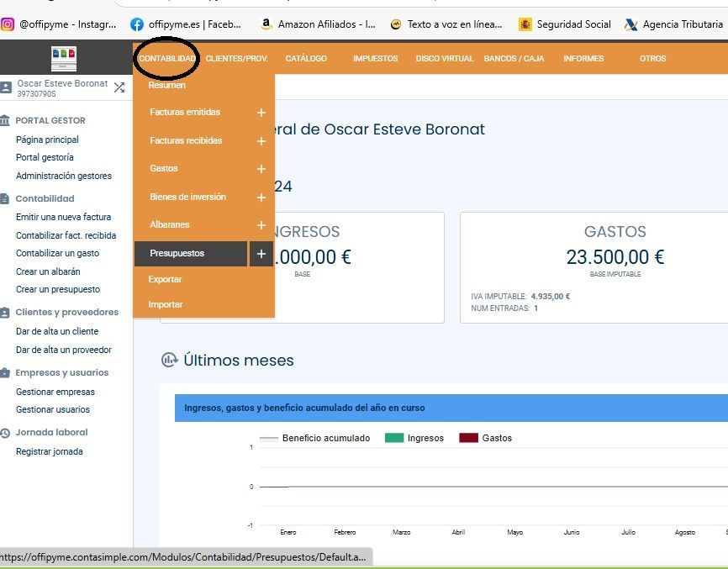This screenshot has width=728, height=569.
Task: Click the clock icon next to Jornada laboral
Action: (x=5, y=433)
